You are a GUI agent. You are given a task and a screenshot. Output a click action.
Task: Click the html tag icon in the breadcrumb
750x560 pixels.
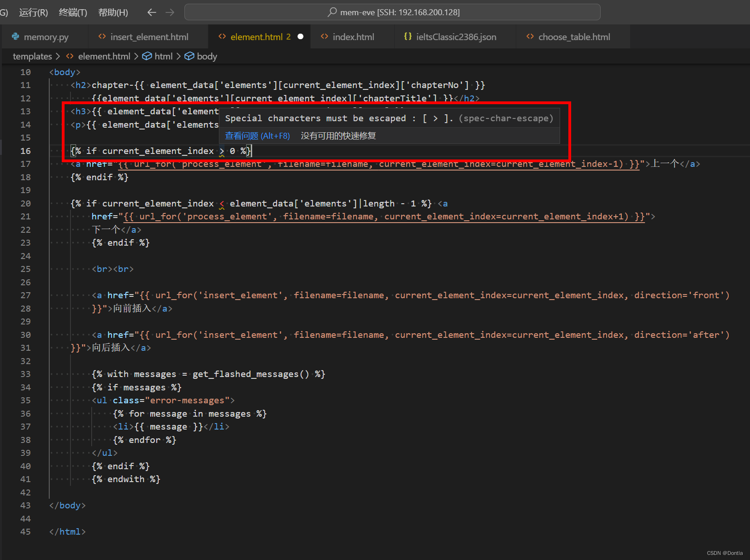pos(146,56)
